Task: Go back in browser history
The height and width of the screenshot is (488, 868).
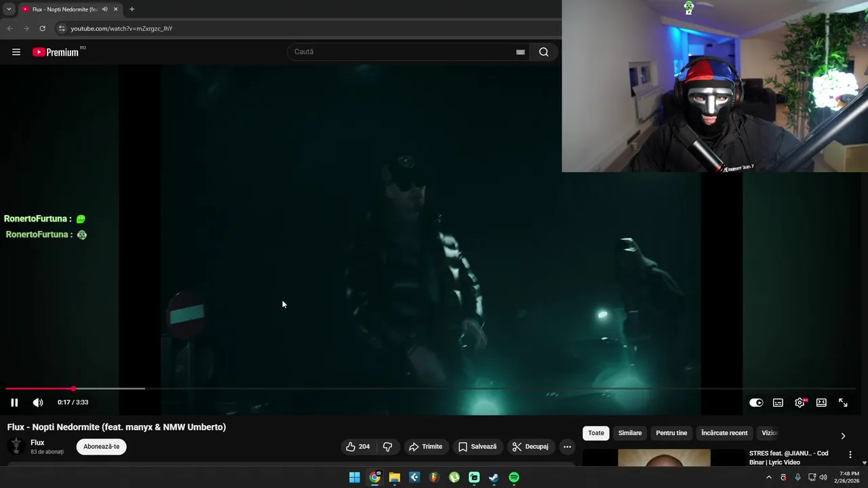Action: pos(9,28)
